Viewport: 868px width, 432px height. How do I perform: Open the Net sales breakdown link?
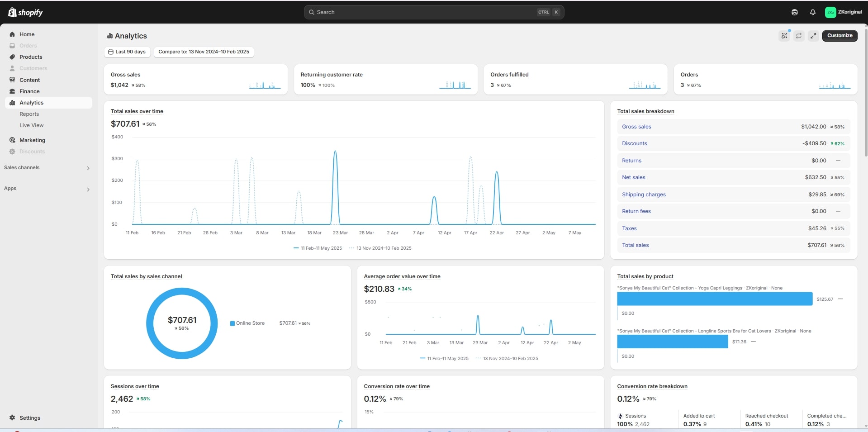633,177
